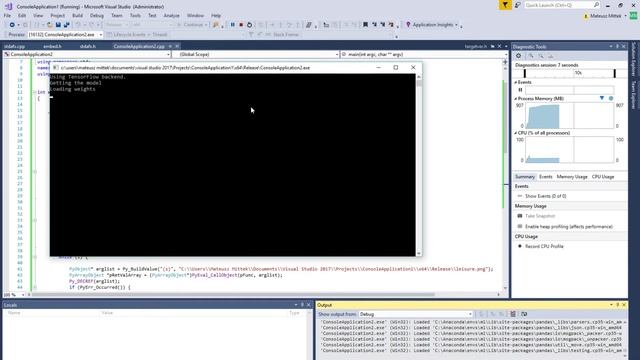Screen dimensions: 640x360
Task: Collapse the Events section in Diagnostic Tools
Action: point(516,82)
